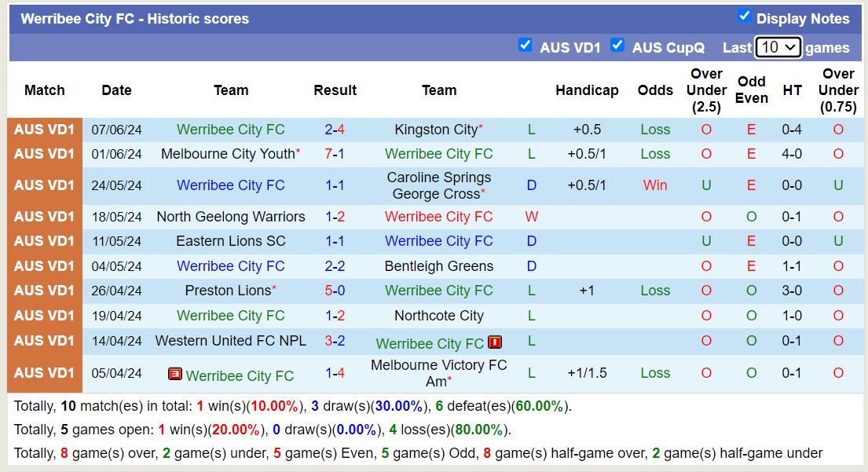This screenshot has height=472, width=868.
Task: Open the Northcote City team page
Action: point(438,316)
